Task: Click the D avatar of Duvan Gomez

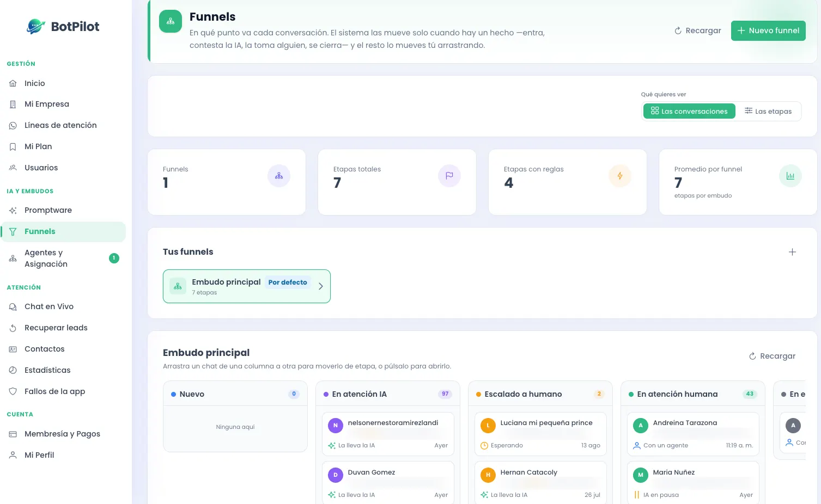Action: 336,475
